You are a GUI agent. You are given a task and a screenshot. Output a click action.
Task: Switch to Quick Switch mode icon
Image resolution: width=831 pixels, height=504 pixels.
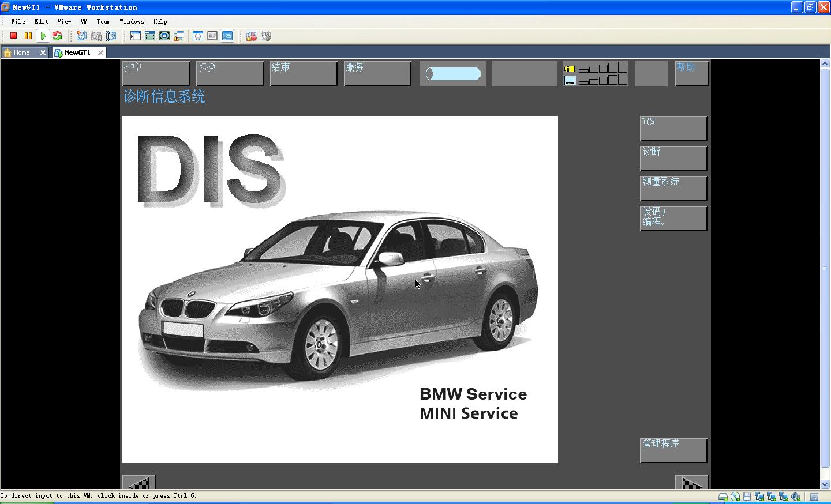[x=150, y=36]
